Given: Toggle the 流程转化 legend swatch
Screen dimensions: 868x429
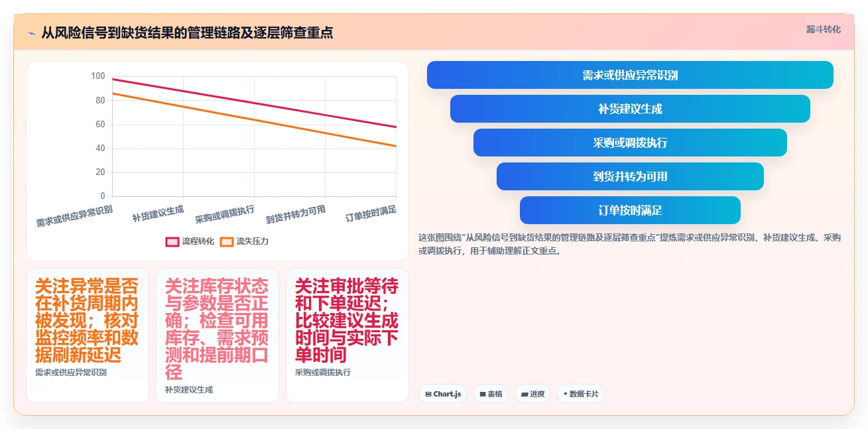Looking at the screenshot, I should pyautogui.click(x=172, y=241).
